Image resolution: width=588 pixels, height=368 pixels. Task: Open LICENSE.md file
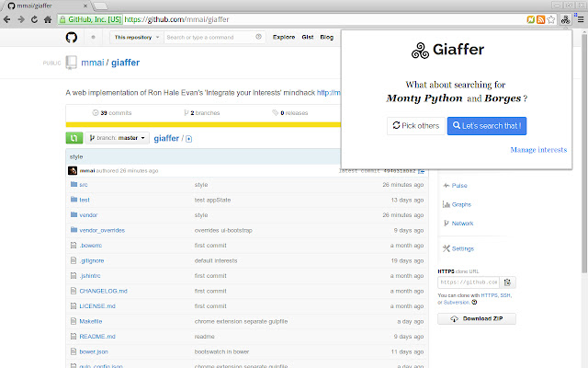(97, 306)
